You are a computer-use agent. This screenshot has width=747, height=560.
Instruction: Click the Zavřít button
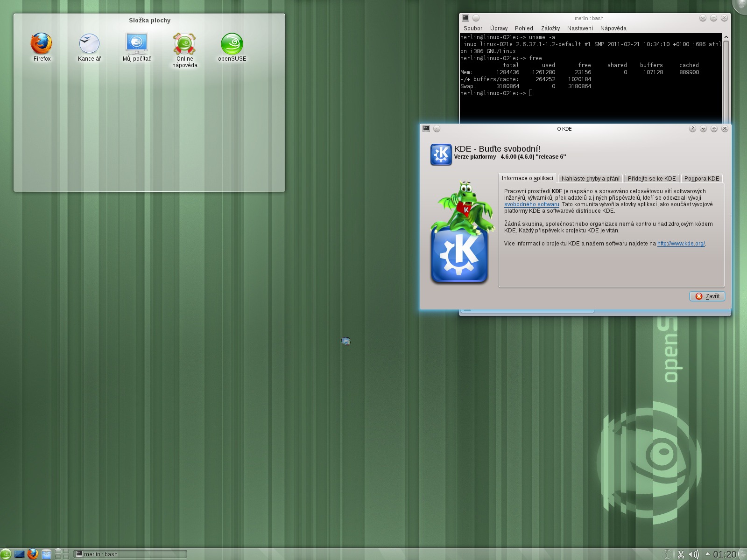(x=707, y=296)
